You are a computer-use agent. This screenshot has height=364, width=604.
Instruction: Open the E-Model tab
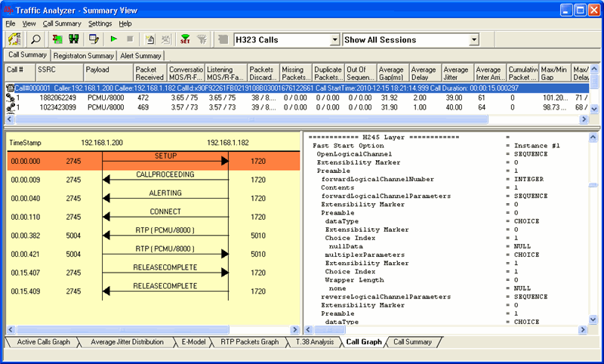click(193, 342)
